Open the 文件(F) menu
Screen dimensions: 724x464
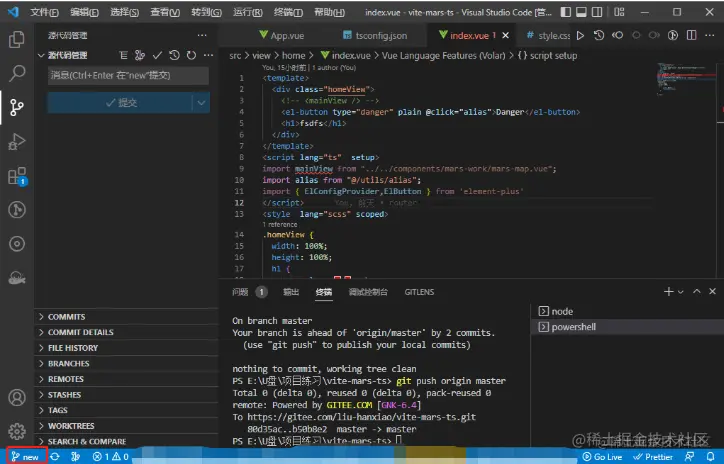point(44,12)
